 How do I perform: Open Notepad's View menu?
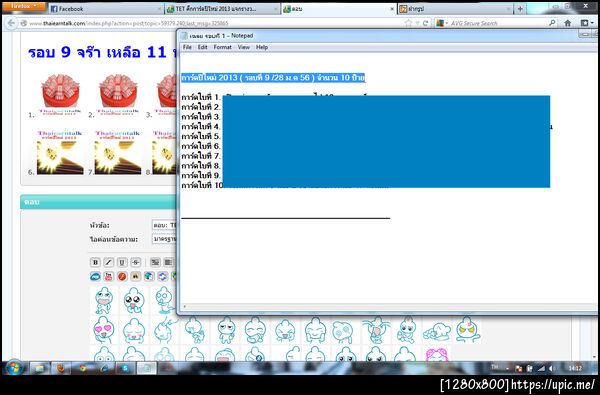click(244, 47)
